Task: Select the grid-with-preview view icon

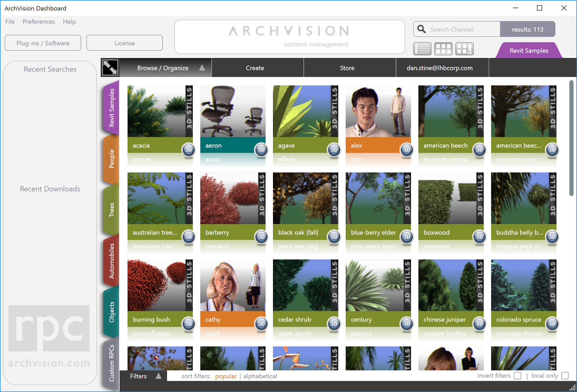Action: click(x=464, y=49)
